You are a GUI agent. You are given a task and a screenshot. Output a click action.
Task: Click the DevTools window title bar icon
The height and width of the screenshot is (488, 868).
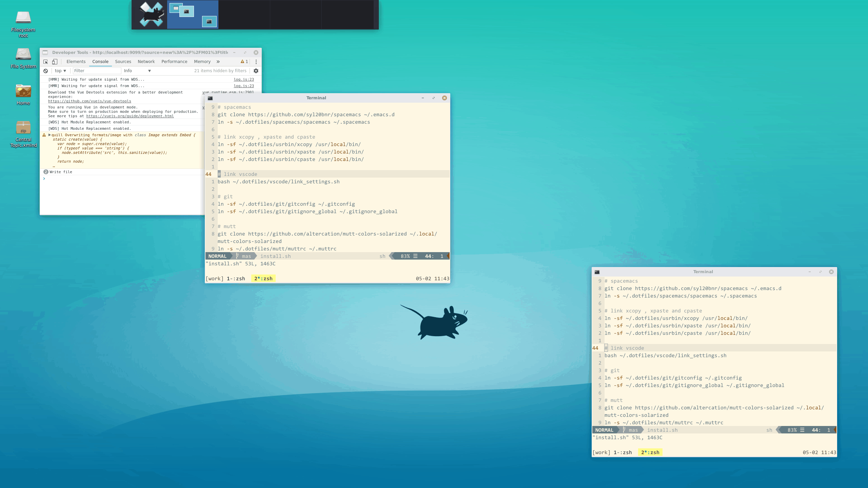coord(45,53)
